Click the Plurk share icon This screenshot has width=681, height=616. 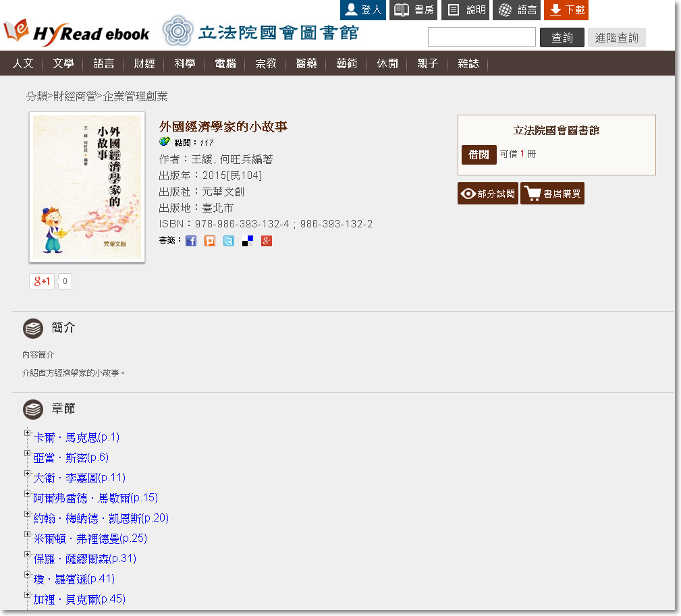(210, 241)
